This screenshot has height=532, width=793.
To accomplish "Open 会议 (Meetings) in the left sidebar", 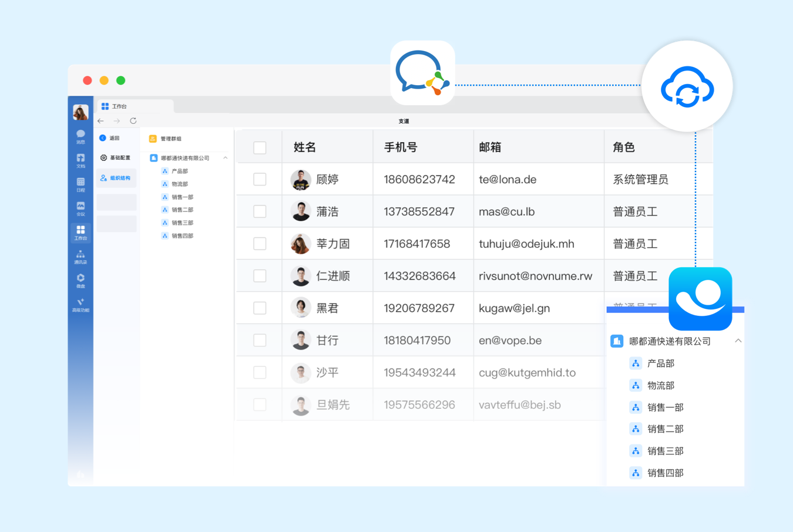I will pyautogui.click(x=80, y=208).
